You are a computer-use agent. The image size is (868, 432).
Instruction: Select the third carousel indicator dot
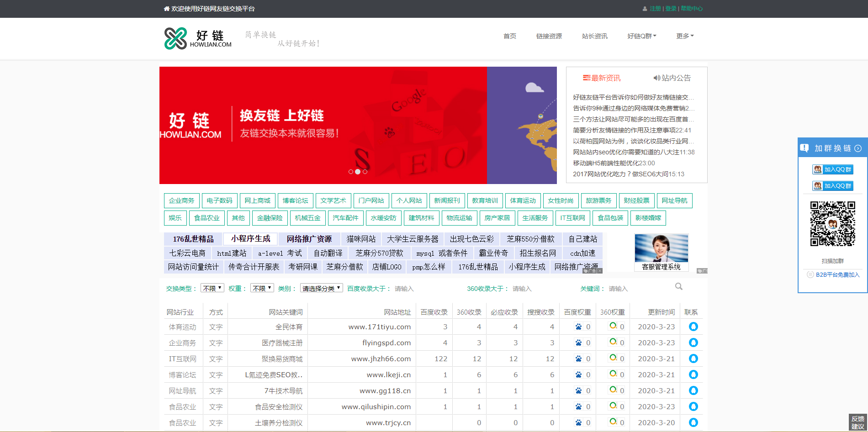coord(365,172)
